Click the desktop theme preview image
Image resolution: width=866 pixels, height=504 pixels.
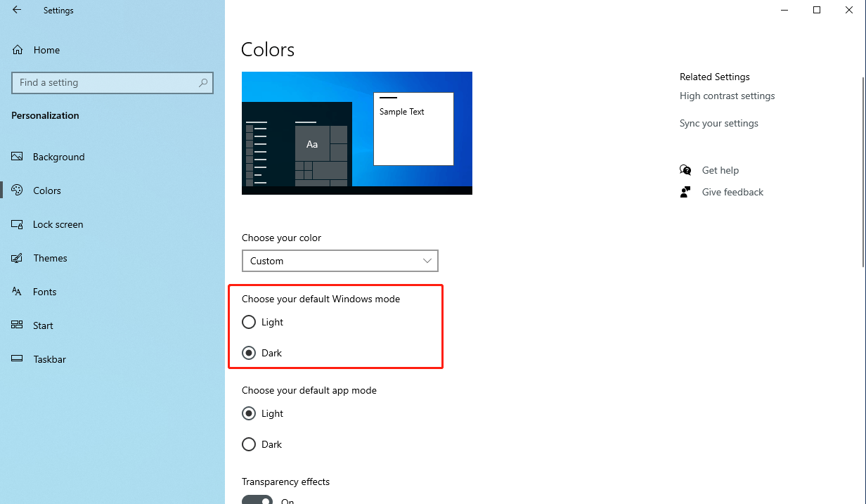pos(356,133)
